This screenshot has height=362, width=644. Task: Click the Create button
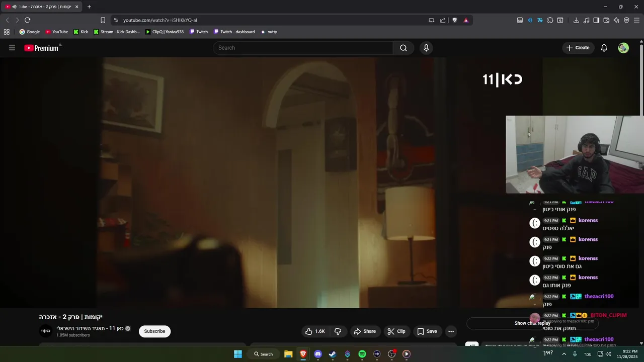coord(578,48)
